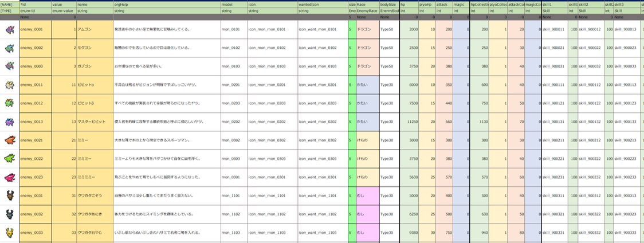Image resolution: width=644 pixels, height=243 pixels.
Task: Select the enemy_0013 purple monster sprite
Action: [x=10, y=121]
